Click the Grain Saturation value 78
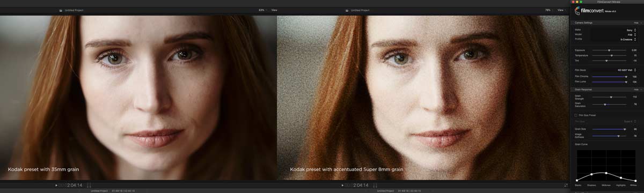The width and height of the screenshot is (644, 193). point(635,104)
